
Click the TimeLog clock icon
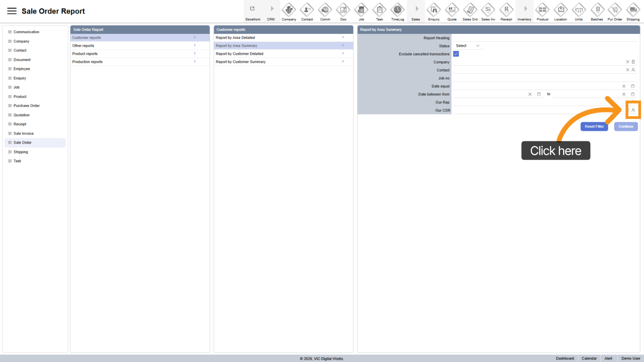click(398, 10)
